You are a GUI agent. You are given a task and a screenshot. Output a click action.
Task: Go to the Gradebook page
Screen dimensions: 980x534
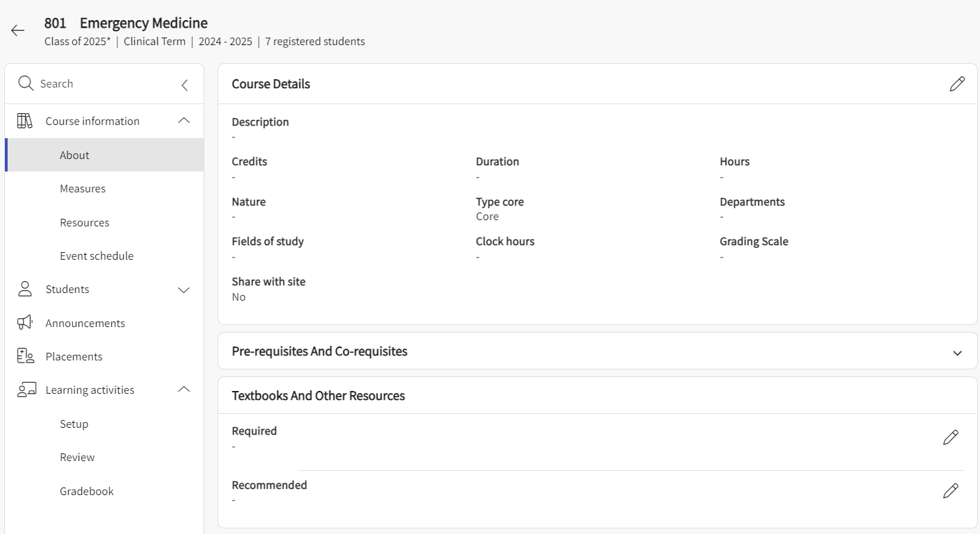point(86,491)
